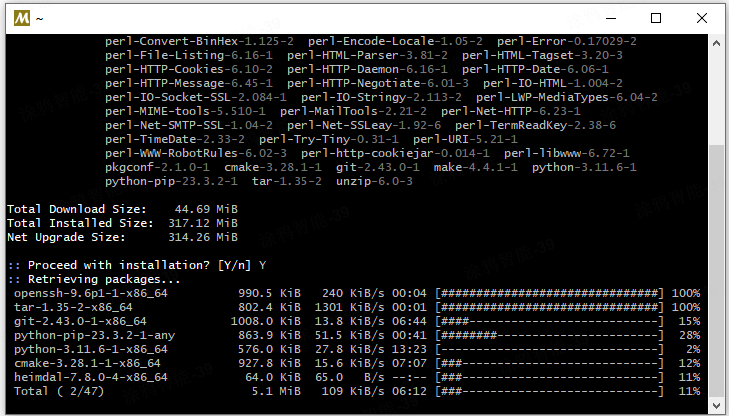Click perl-File-Listing-6.16-1 package name
Viewport: 729px width, 416px height.
click(189, 55)
